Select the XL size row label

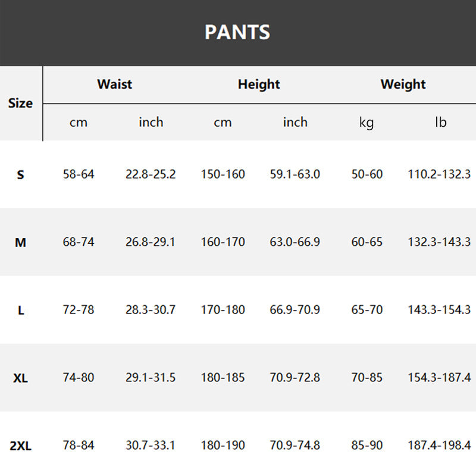coord(21,378)
